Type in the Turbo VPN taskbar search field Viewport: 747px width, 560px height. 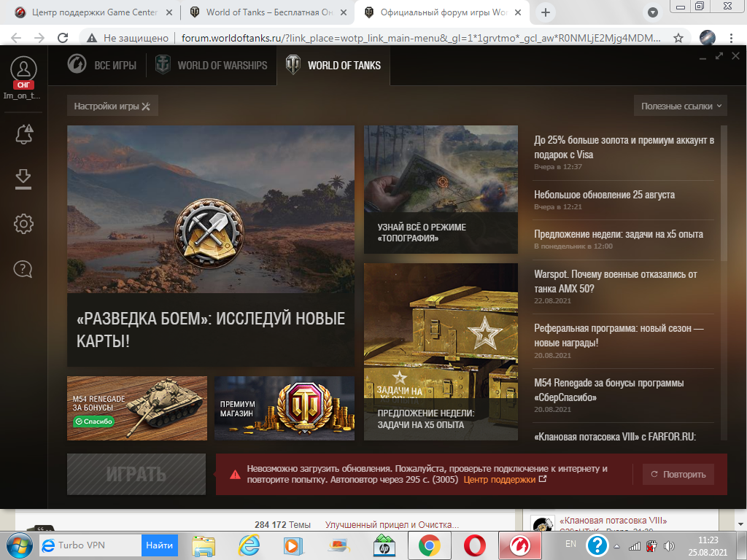coord(90,545)
